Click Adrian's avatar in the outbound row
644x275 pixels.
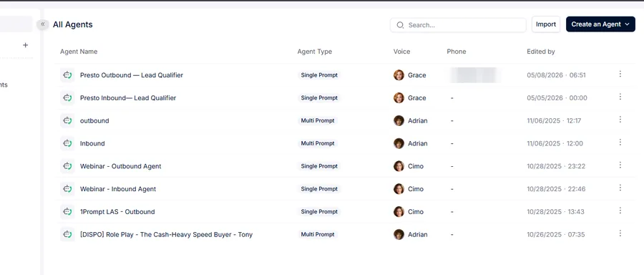pos(399,121)
